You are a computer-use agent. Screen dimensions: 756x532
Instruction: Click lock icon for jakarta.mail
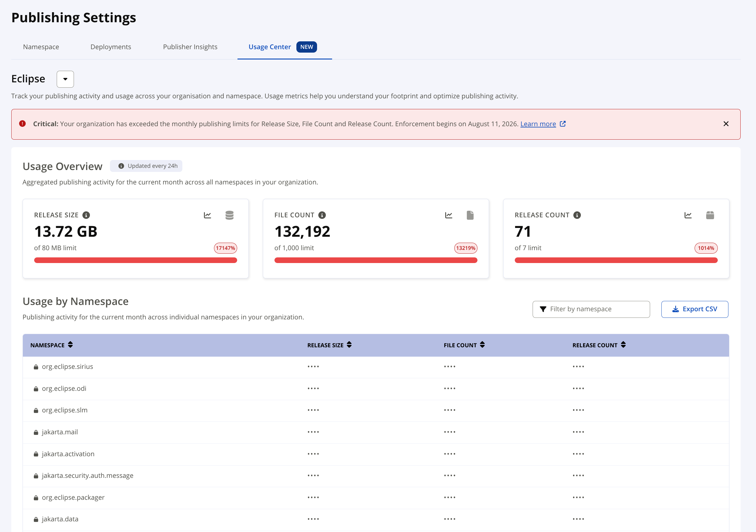[36, 432]
